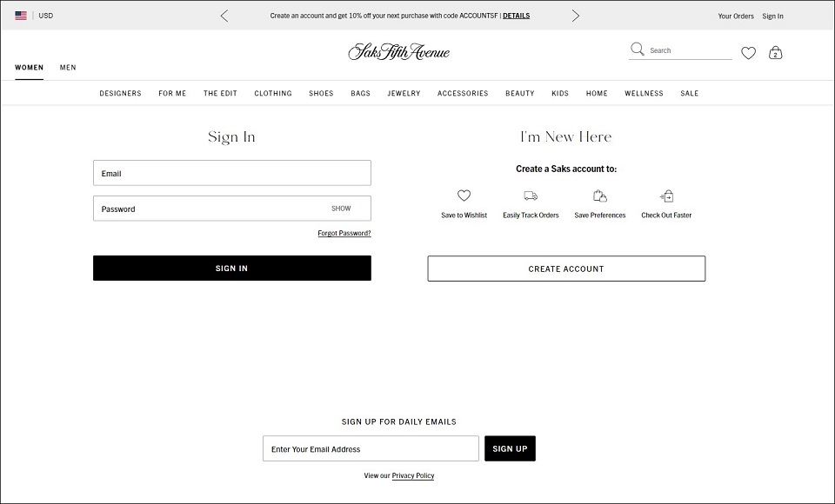Click the 'Sign In' heading
This screenshot has height=504, width=835.
[231, 136]
